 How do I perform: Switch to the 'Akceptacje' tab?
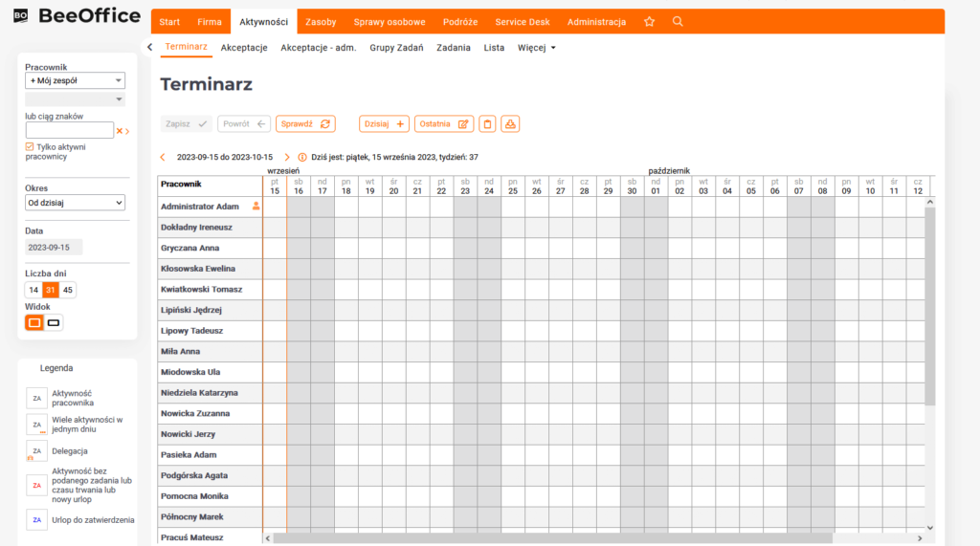point(244,47)
